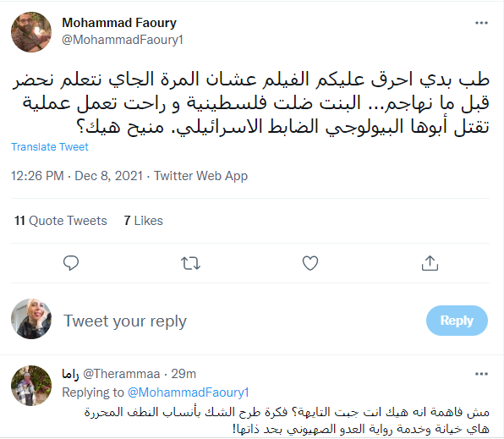Open راما's reply avatar photo
The height and width of the screenshot is (439, 504).
tap(31, 386)
